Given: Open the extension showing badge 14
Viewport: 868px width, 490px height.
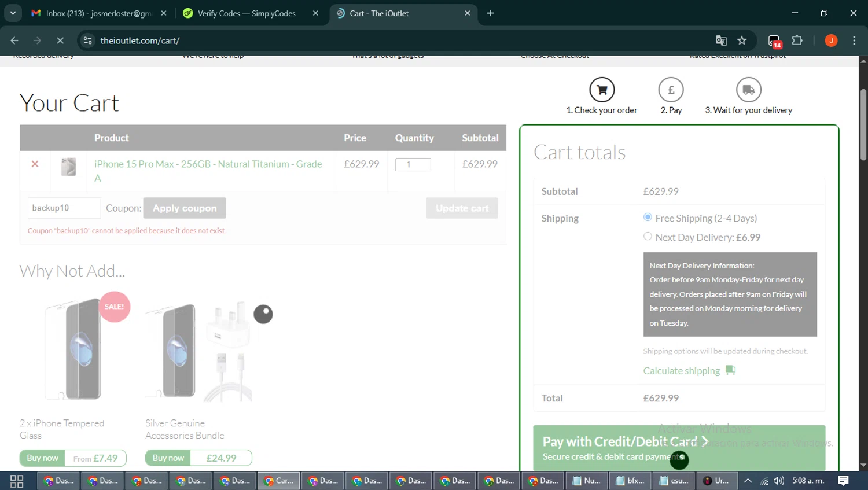Looking at the screenshot, I should tap(775, 41).
